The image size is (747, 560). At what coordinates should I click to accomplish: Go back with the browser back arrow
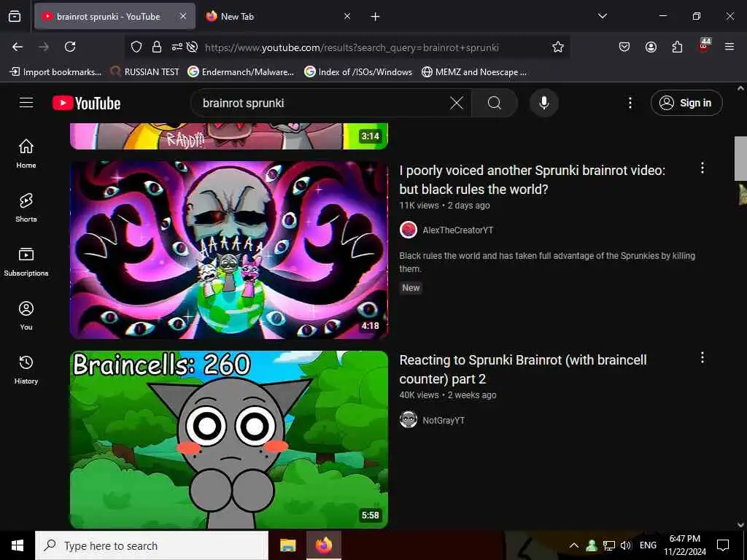(18, 47)
